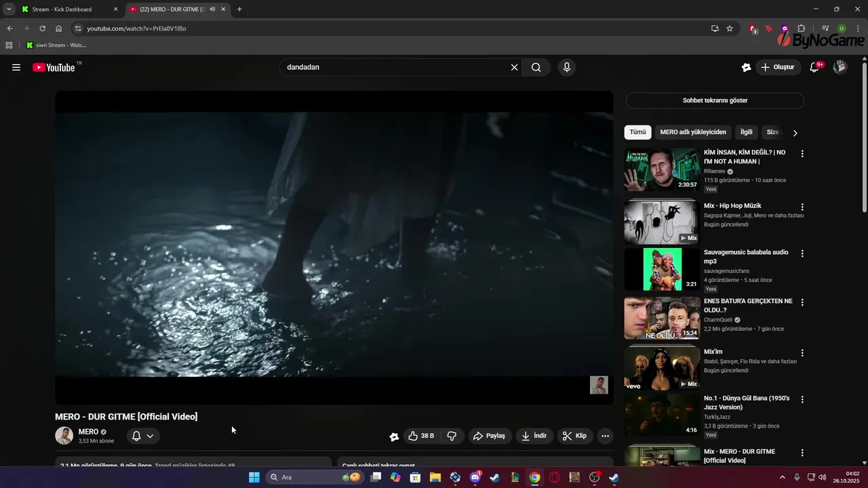The width and height of the screenshot is (868, 488).
Task: Open options for KİM İNSAN, KİM DEĞİL video
Action: pyautogui.click(x=802, y=154)
